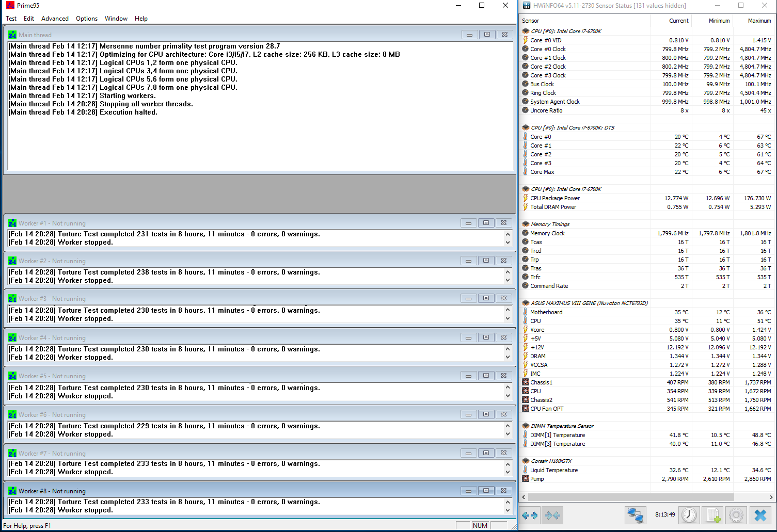The width and height of the screenshot is (777, 532).
Task: Click the CPU Package Power lightning icon
Action: click(526, 198)
